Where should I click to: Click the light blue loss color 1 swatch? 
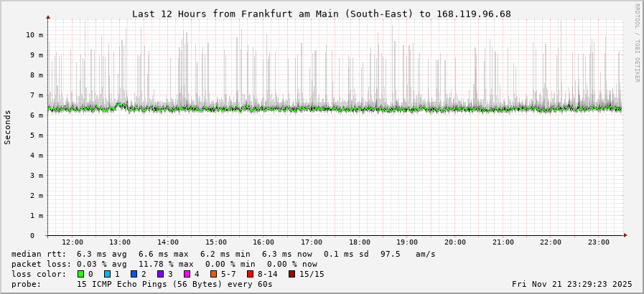pos(108,274)
